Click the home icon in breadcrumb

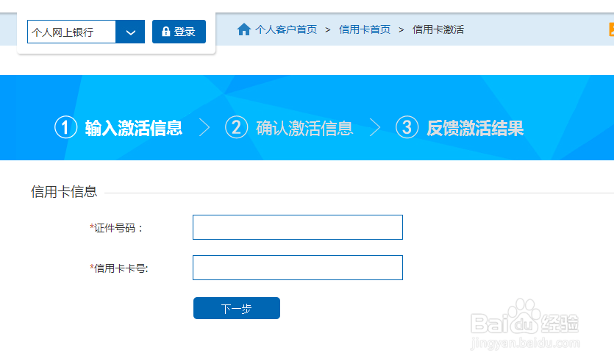coord(243,29)
